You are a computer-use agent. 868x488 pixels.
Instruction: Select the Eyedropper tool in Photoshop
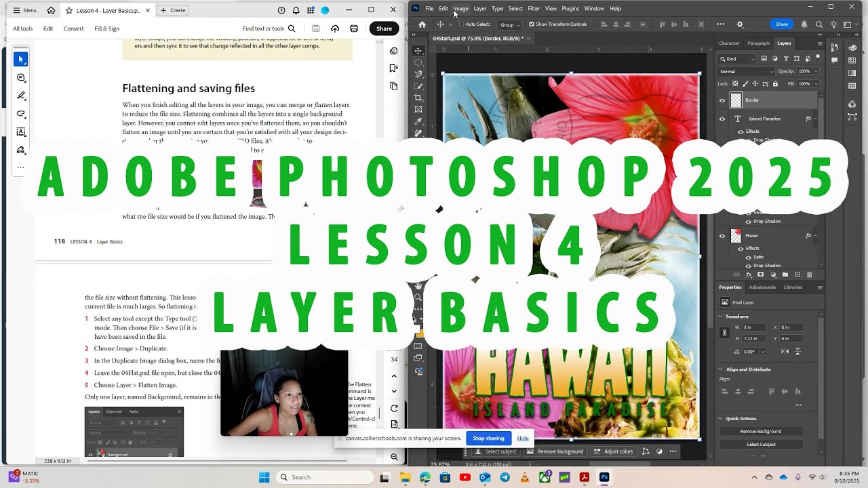tap(418, 121)
